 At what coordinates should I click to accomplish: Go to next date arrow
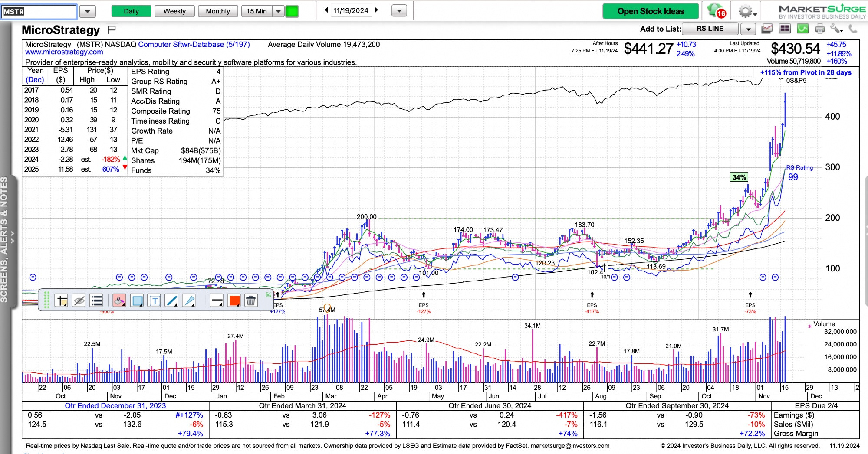click(x=376, y=10)
